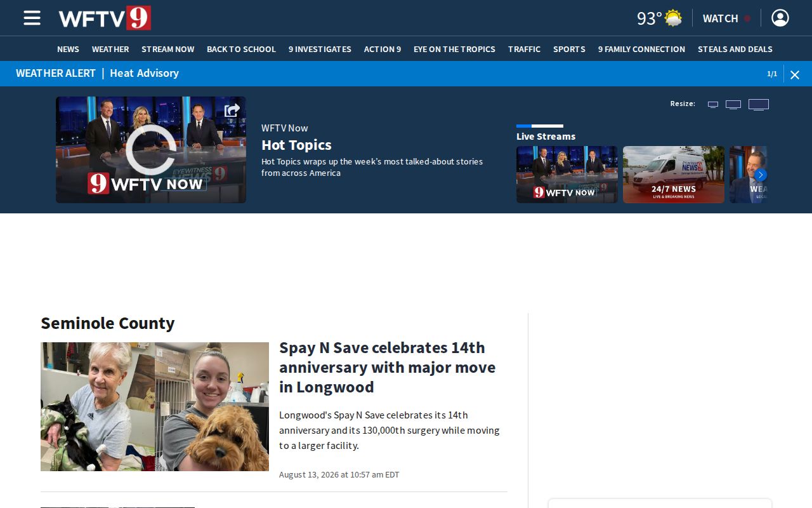Image resolution: width=812 pixels, height=508 pixels.
Task: Open the NEWS menu
Action: (68, 49)
